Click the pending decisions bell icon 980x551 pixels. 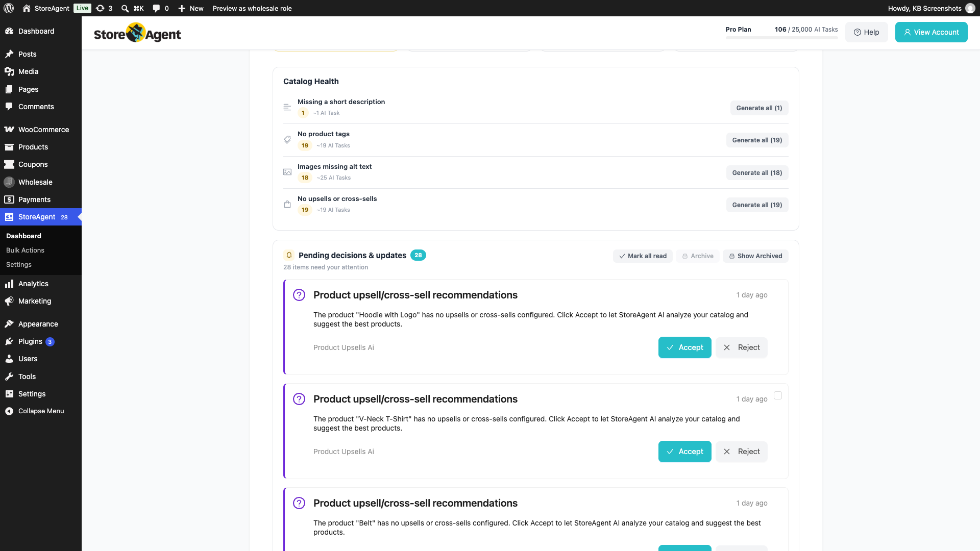tap(289, 255)
